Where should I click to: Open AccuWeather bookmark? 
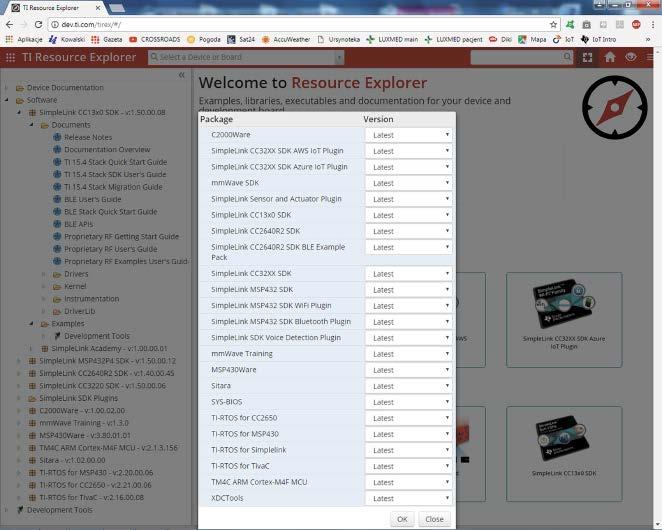pos(286,39)
